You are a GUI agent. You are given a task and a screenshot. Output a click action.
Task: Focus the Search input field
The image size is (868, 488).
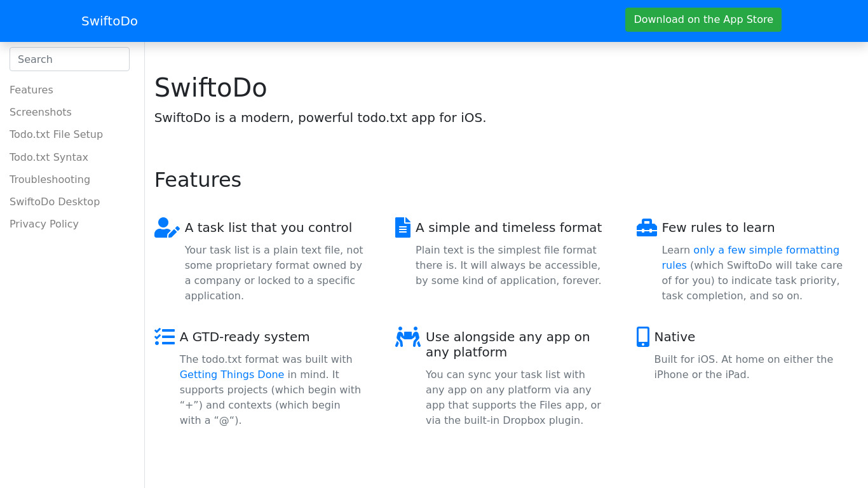pyautogui.click(x=69, y=59)
